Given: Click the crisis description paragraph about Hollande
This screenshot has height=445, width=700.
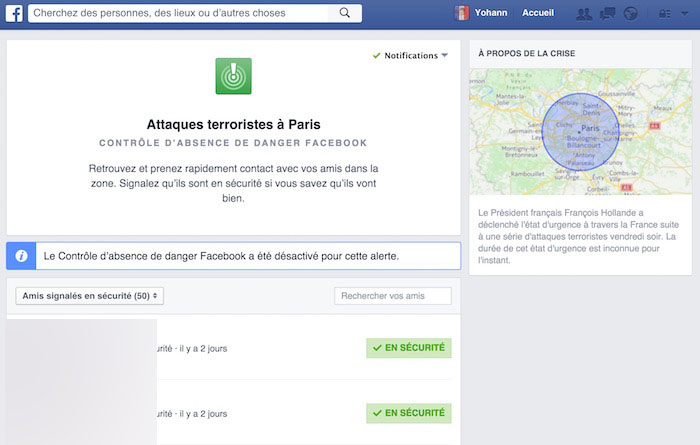Looking at the screenshot, I should [x=579, y=236].
